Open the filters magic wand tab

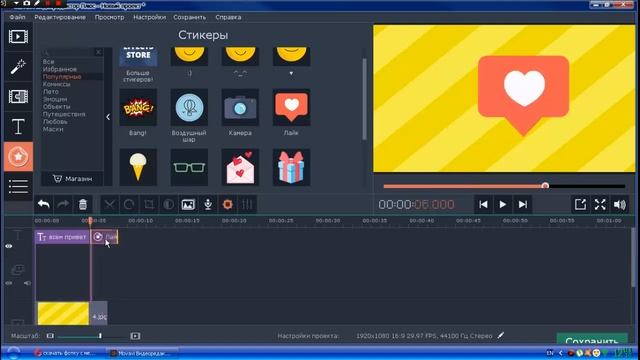tap(18, 67)
